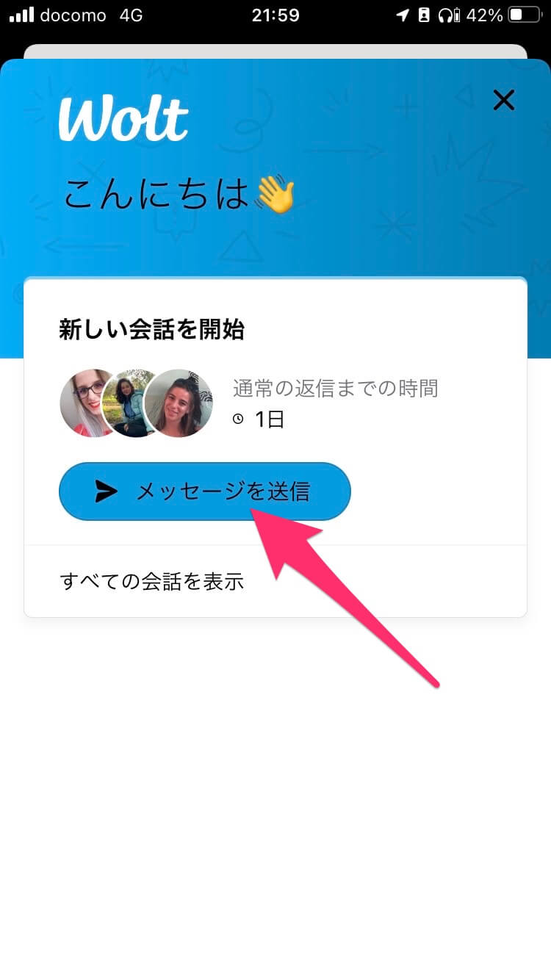551x980 pixels.
Task: Tap the paper plane send icon
Action: pos(106,491)
